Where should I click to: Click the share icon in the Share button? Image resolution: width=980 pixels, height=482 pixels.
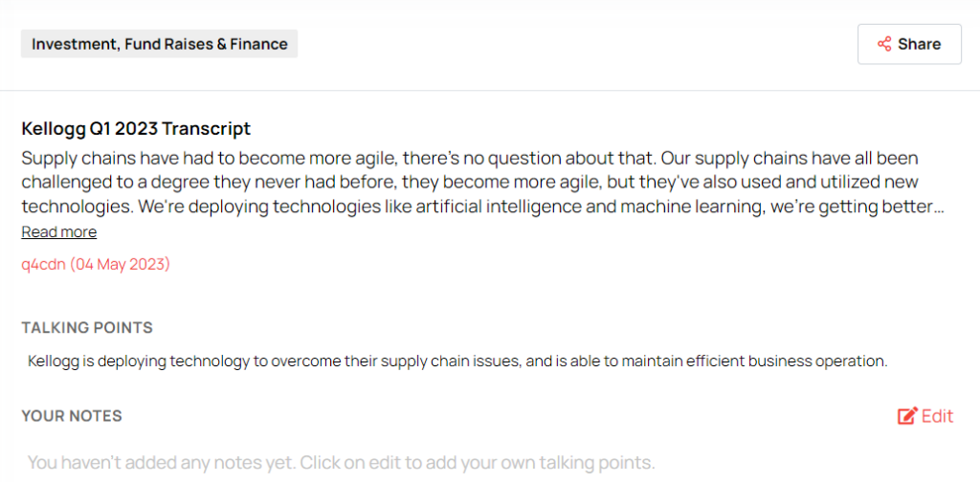(x=884, y=44)
